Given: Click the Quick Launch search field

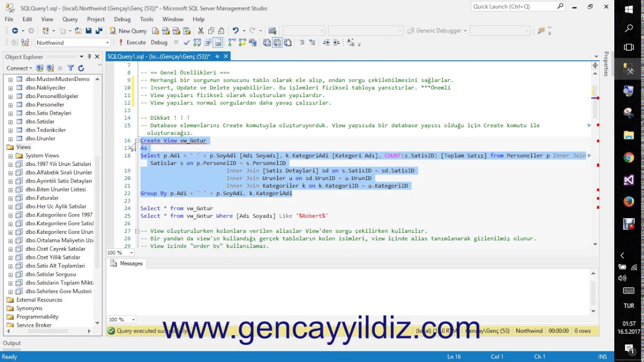Looking at the screenshot, I should pos(514,7).
